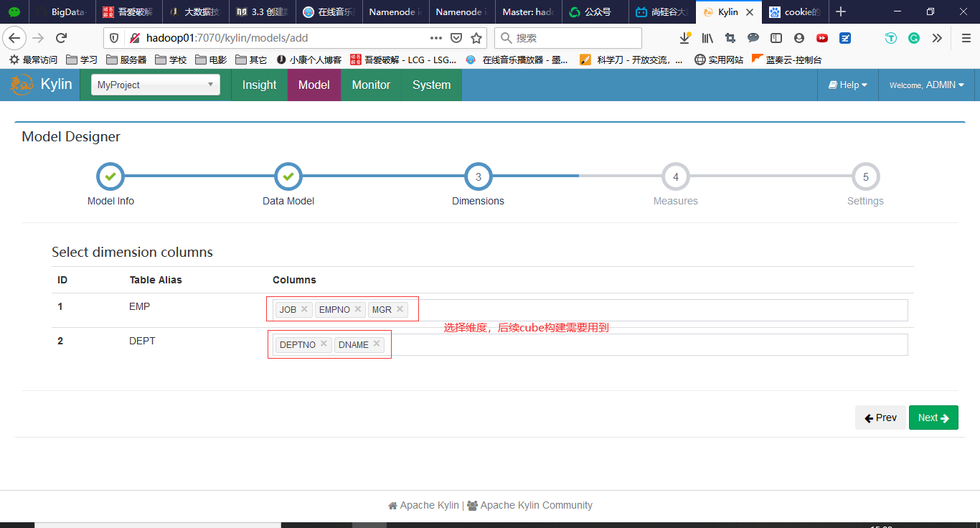Bookmark this page with star

pos(476,38)
